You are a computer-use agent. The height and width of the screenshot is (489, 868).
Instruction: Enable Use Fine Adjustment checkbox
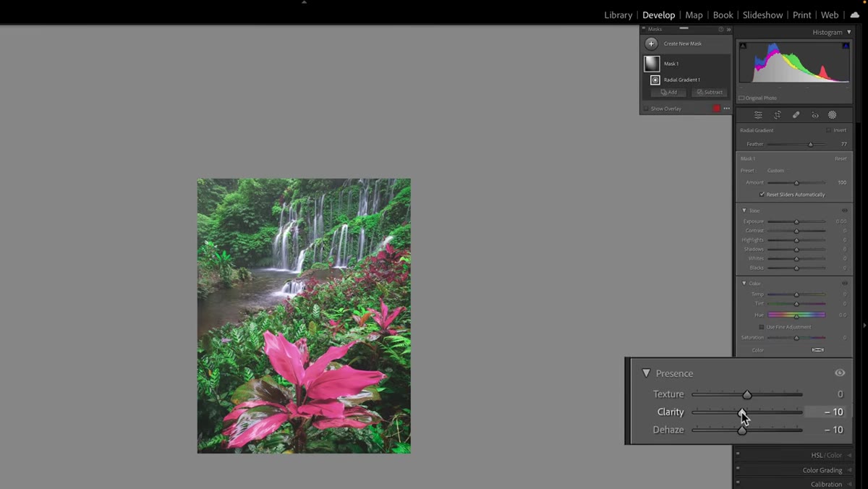pyautogui.click(x=762, y=327)
